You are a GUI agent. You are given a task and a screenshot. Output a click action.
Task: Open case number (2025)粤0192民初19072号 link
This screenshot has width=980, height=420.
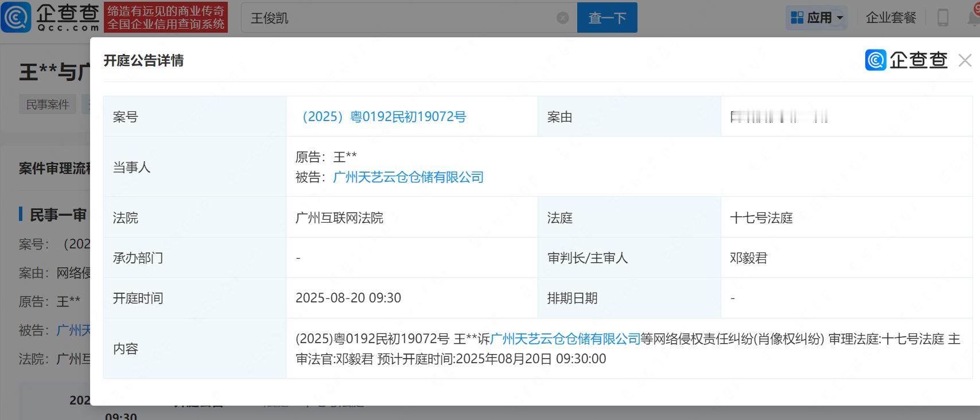click(x=381, y=116)
